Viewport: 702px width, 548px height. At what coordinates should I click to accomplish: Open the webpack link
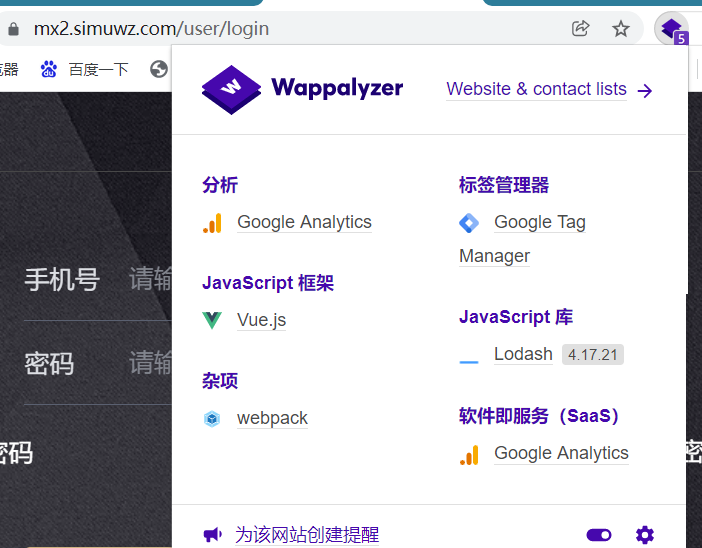point(272,418)
